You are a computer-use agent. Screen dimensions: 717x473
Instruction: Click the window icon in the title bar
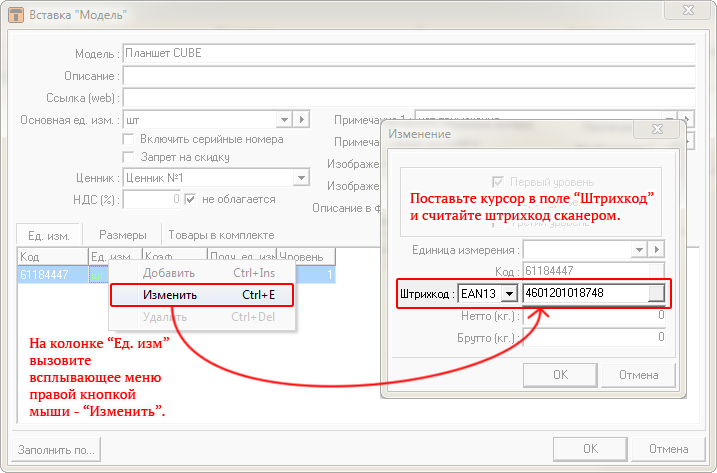coord(16,15)
